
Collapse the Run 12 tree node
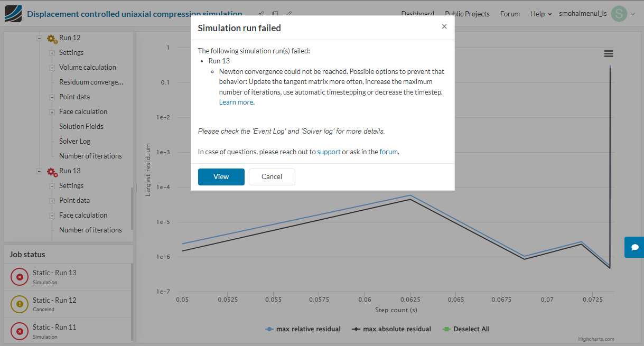coord(39,38)
